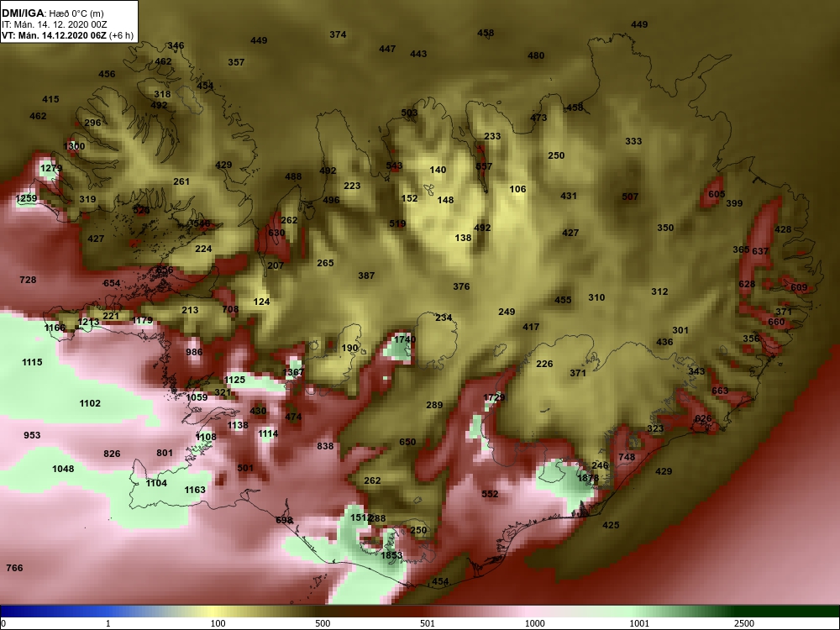Click the map value 605
The height and width of the screenshot is (630, 840).
coord(717,194)
